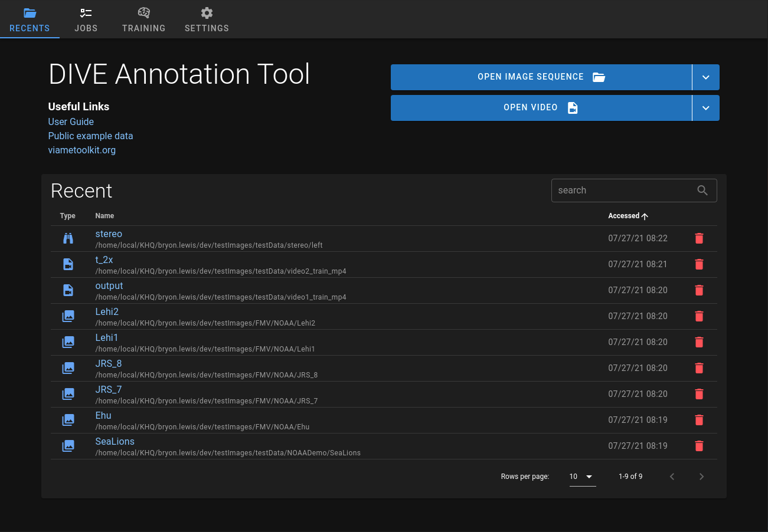Open the User Guide link
Screen dimensions: 768x532
click(x=71, y=121)
